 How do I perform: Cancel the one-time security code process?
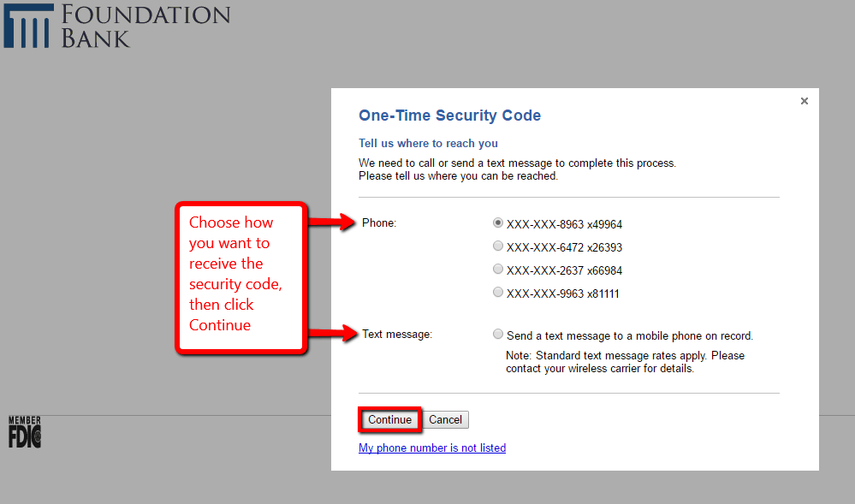tap(445, 419)
